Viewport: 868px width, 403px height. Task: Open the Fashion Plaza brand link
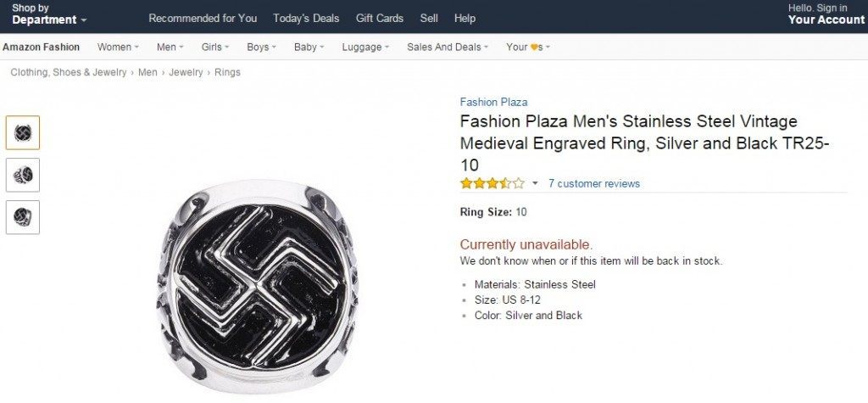[493, 102]
